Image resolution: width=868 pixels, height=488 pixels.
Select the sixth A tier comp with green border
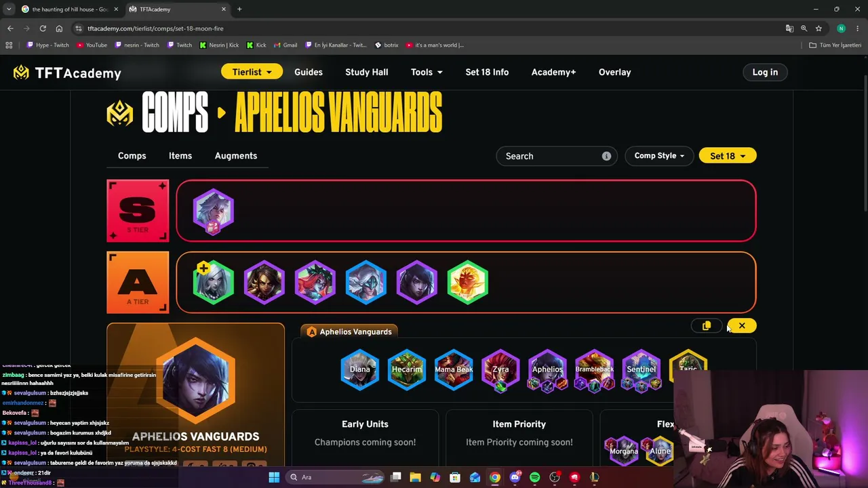point(468,282)
